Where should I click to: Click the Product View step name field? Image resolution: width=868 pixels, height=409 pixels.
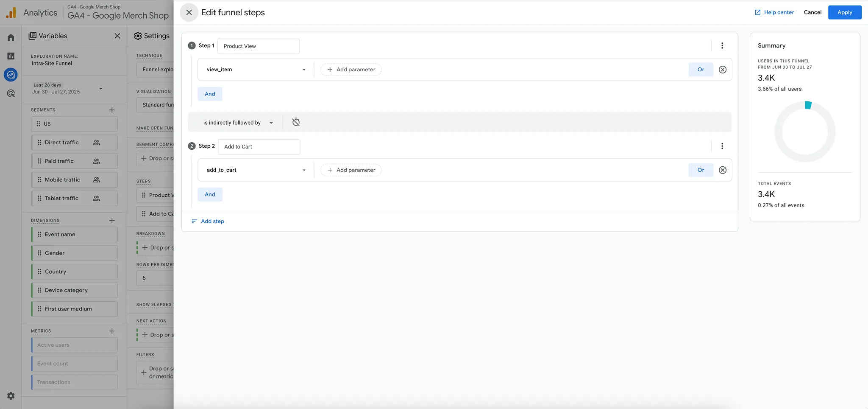pos(258,46)
